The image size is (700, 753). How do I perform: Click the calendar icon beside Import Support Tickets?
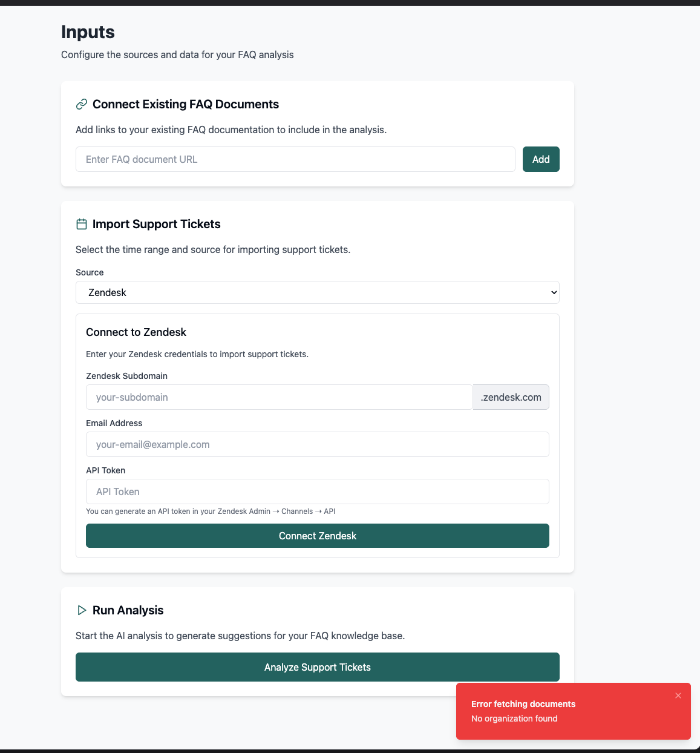[82, 224]
